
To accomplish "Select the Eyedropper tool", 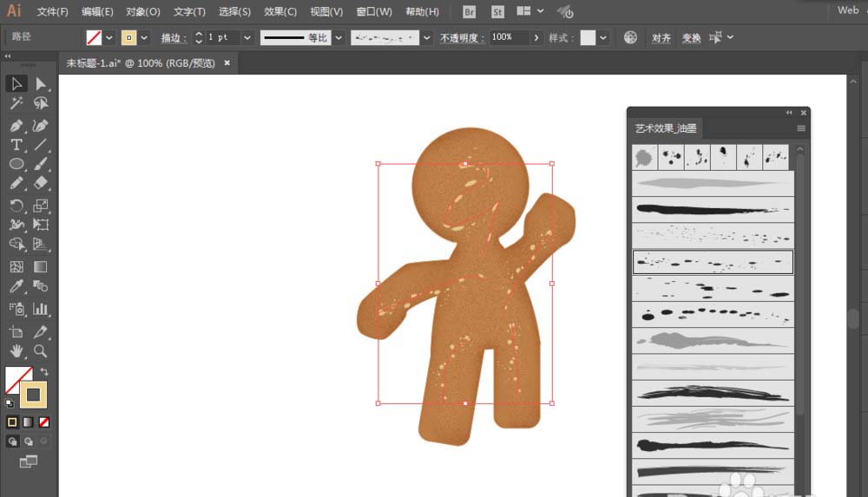I will tap(16, 286).
